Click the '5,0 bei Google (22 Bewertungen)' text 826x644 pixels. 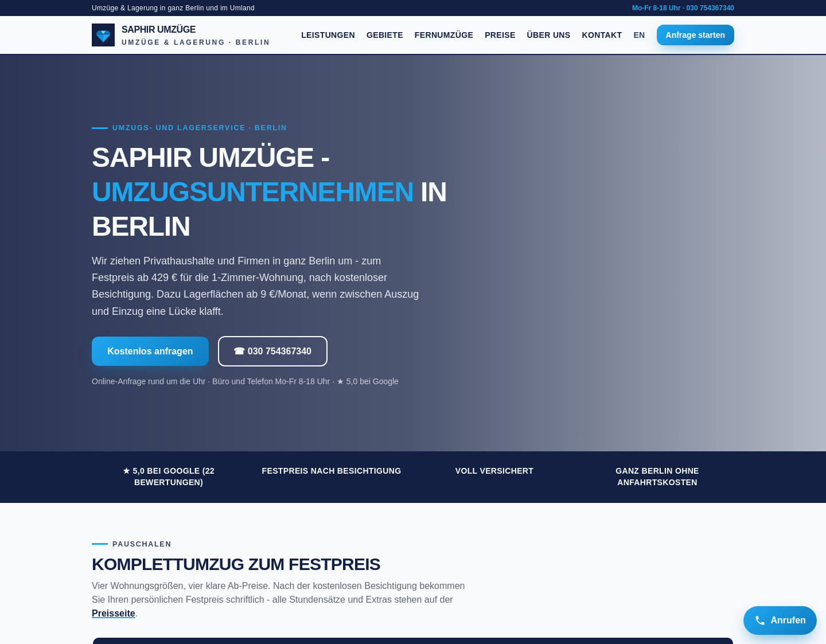point(169,477)
